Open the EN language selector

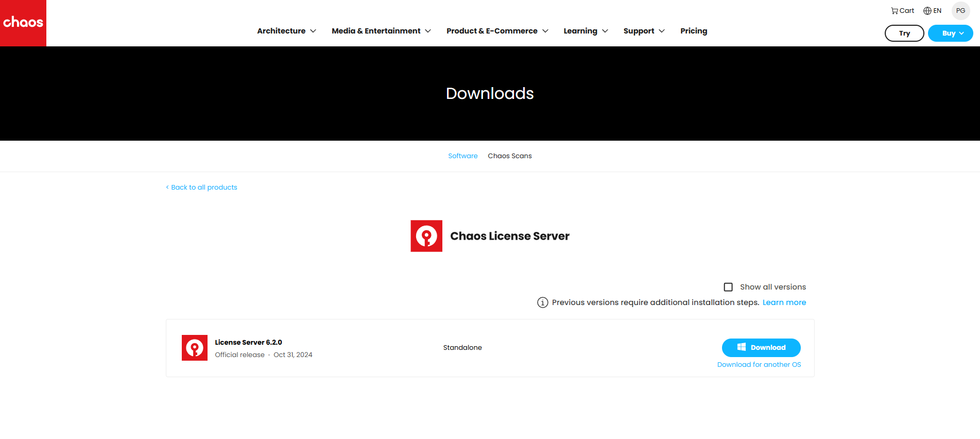pyautogui.click(x=932, y=11)
